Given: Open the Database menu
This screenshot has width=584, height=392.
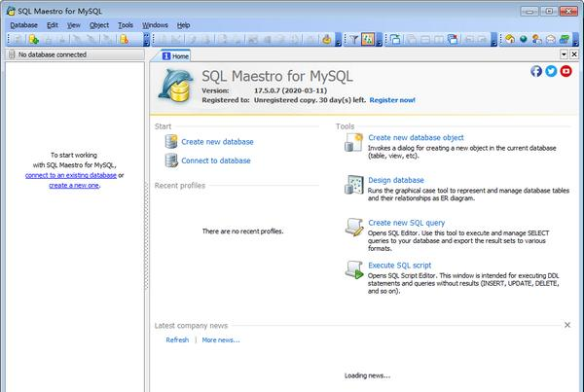Looking at the screenshot, I should point(23,25).
